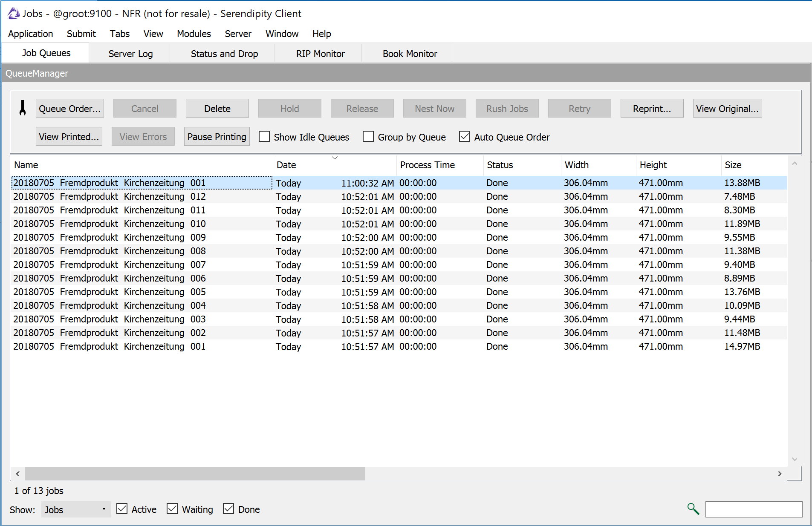Screen dimensions: 812x526
Task: Click the Queue Order... button
Action: [x=70, y=109]
